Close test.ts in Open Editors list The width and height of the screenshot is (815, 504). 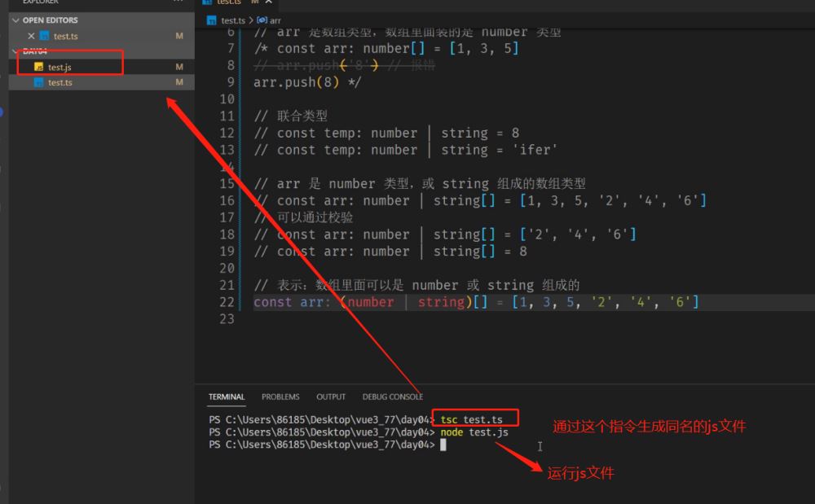(31, 36)
